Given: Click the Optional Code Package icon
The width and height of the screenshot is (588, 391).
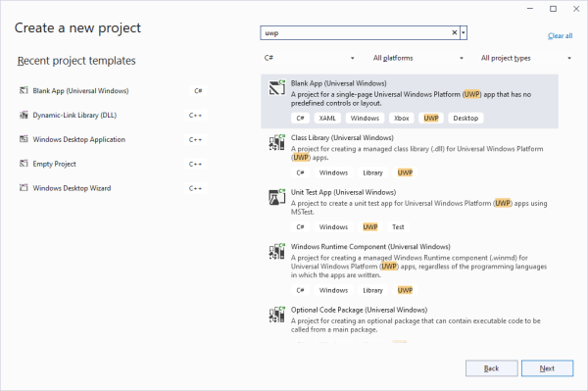Looking at the screenshot, I should pos(277,315).
